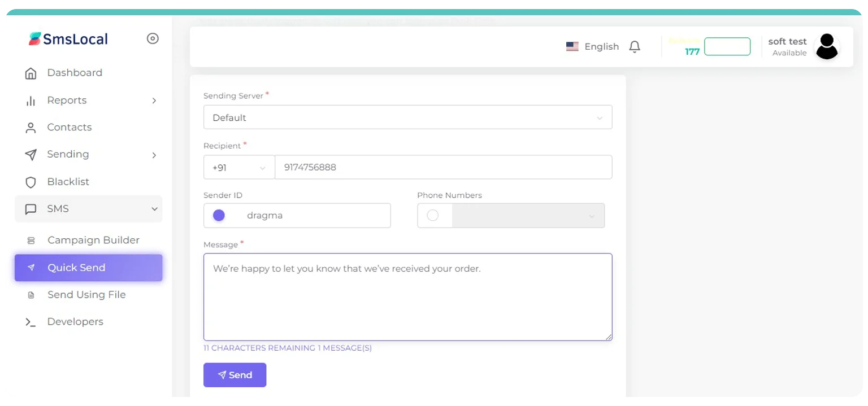
Task: Open the Sending Server dropdown
Action: 407,117
